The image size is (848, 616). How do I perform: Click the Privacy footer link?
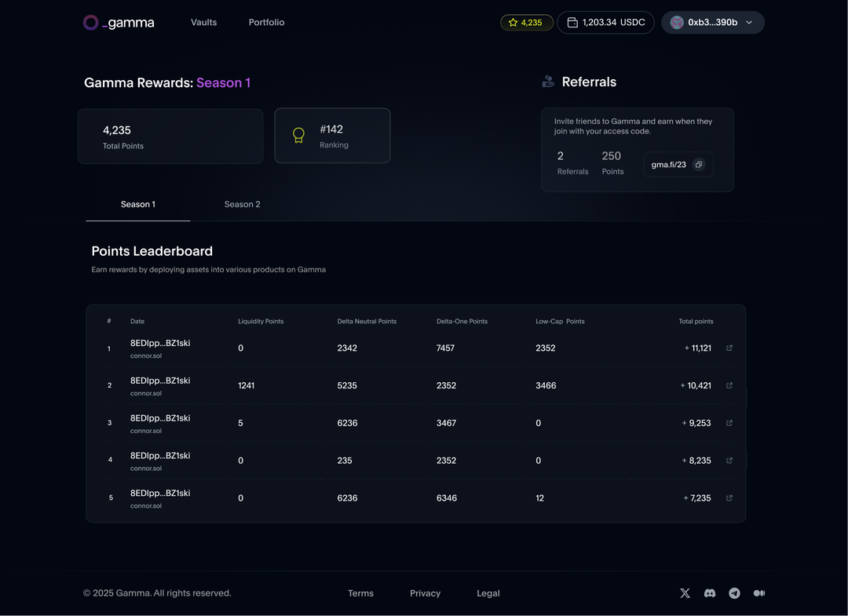(x=425, y=593)
